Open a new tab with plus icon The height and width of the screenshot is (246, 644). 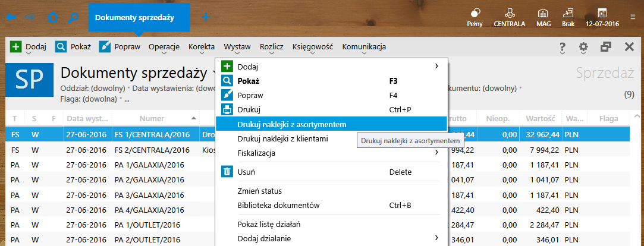point(206,17)
